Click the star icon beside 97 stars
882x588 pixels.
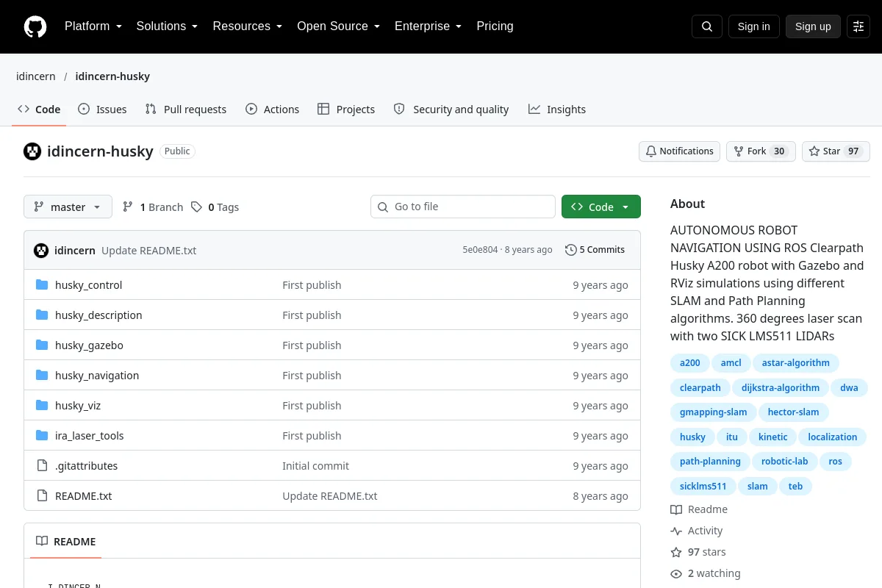tap(676, 552)
